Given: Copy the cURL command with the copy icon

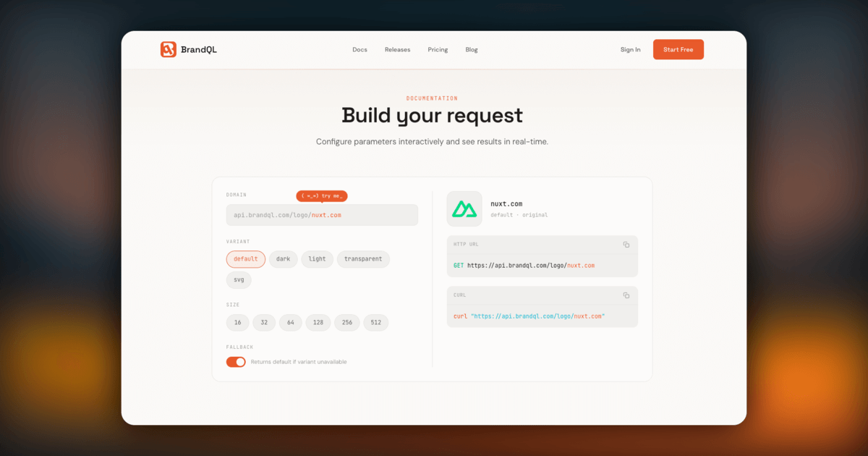Looking at the screenshot, I should [626, 295].
